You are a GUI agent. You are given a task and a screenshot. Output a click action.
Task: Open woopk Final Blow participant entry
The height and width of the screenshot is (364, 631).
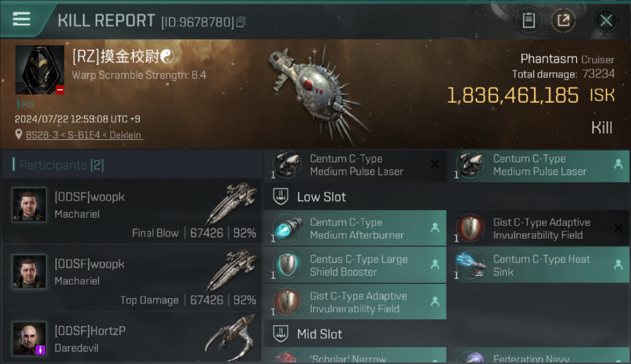(x=132, y=212)
